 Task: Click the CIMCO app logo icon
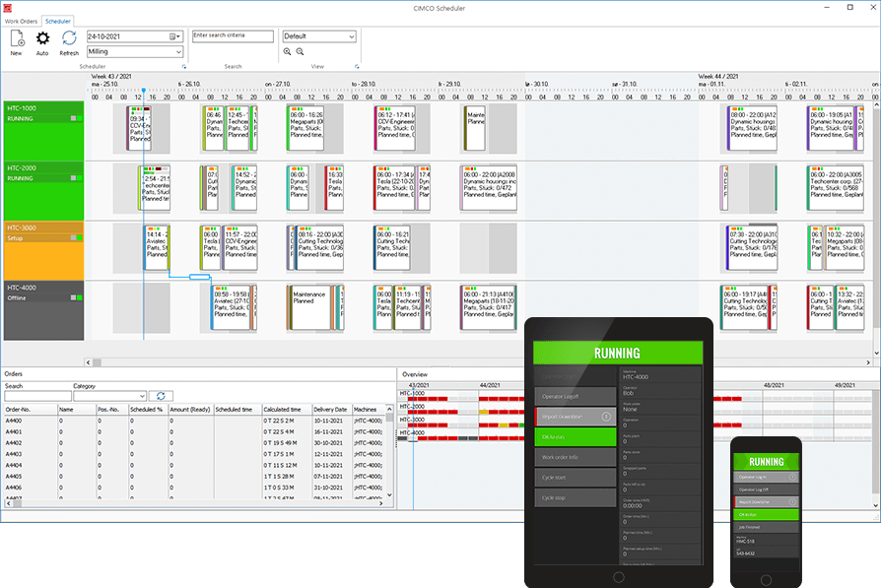tap(8, 8)
